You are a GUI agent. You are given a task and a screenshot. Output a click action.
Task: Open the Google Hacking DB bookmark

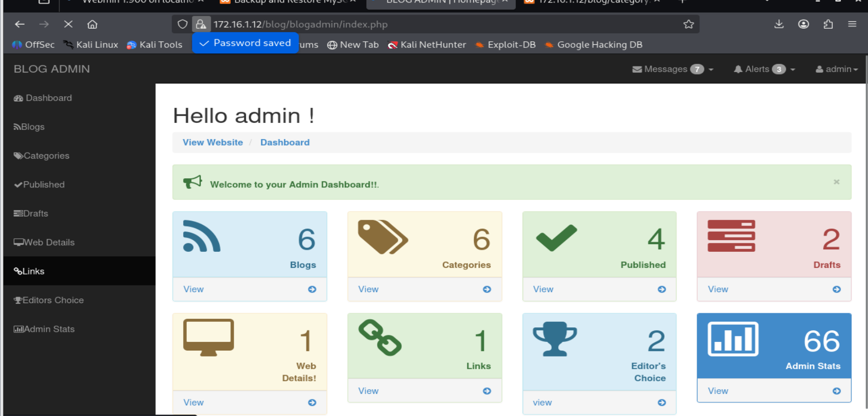pos(594,45)
